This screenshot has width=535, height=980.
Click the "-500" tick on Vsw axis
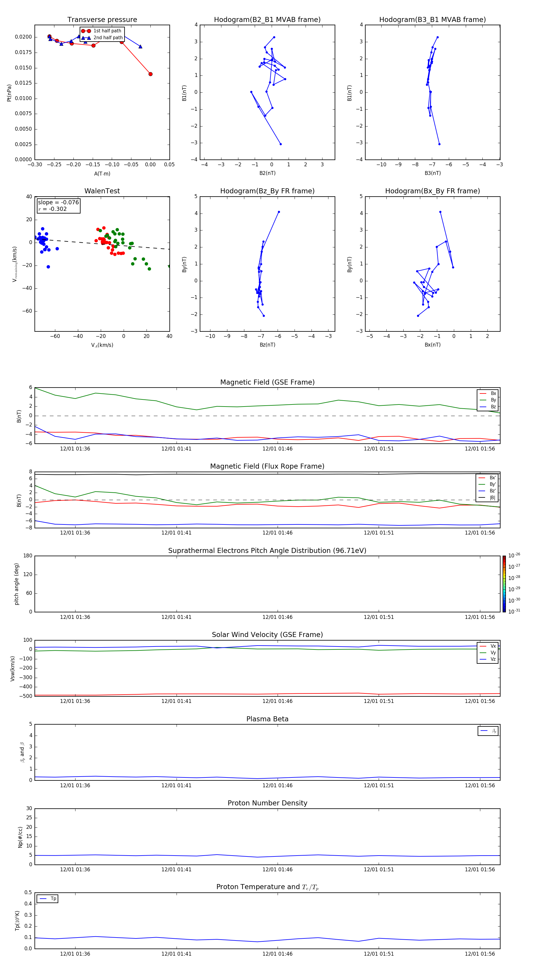tap(26, 697)
